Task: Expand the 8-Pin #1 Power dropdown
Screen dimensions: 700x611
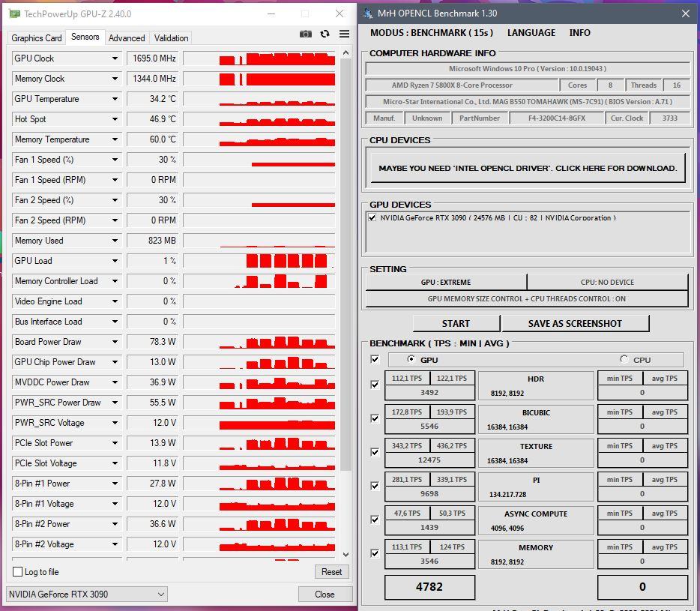Action: [115, 484]
